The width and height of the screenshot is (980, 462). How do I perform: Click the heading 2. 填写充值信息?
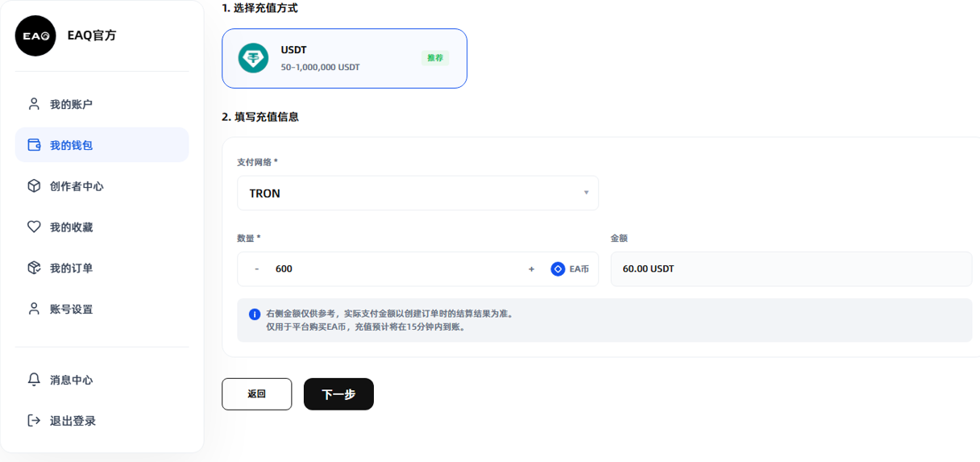click(x=260, y=116)
